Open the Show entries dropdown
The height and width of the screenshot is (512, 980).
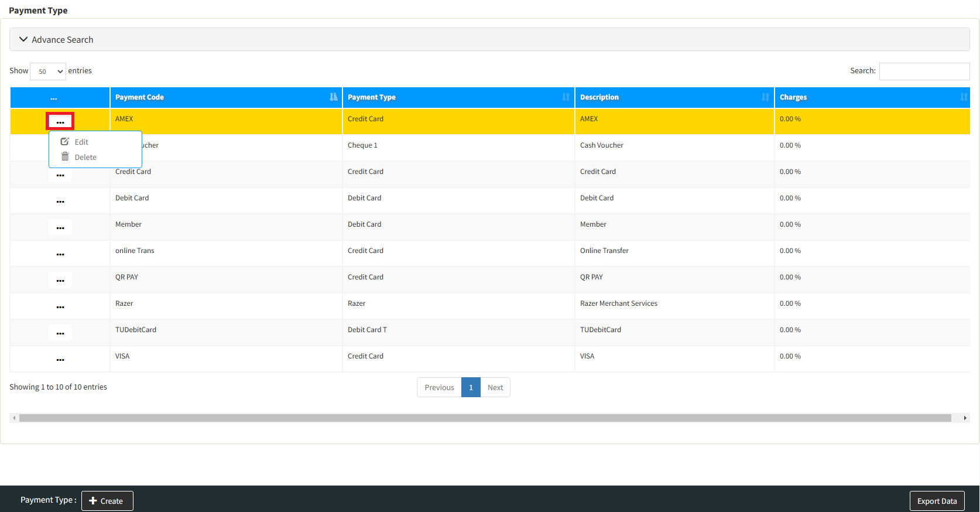pos(48,71)
